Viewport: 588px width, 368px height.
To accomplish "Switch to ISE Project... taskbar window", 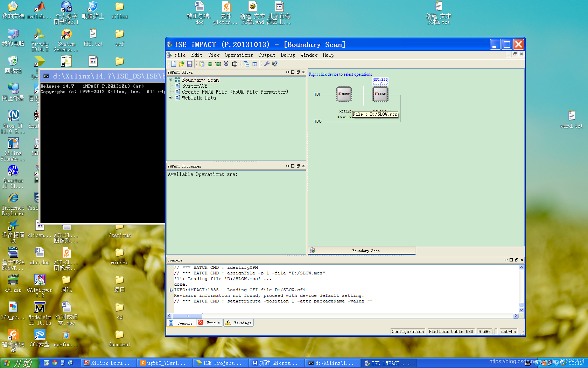I will click(x=221, y=363).
